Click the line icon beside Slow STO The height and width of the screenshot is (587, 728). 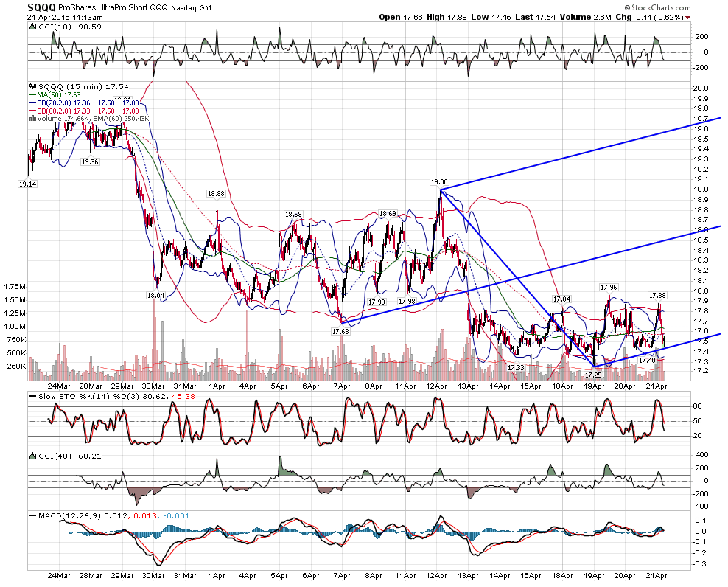32,397
